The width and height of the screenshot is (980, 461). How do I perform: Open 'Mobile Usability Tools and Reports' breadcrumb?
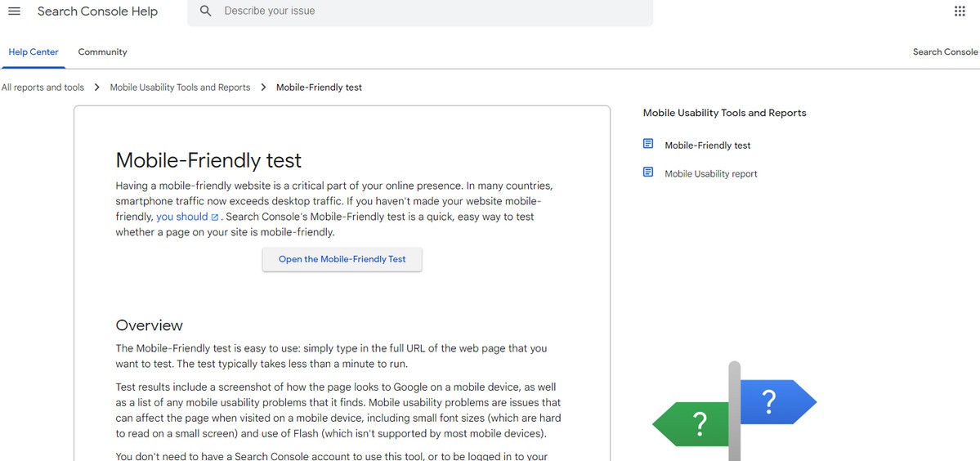pos(180,87)
